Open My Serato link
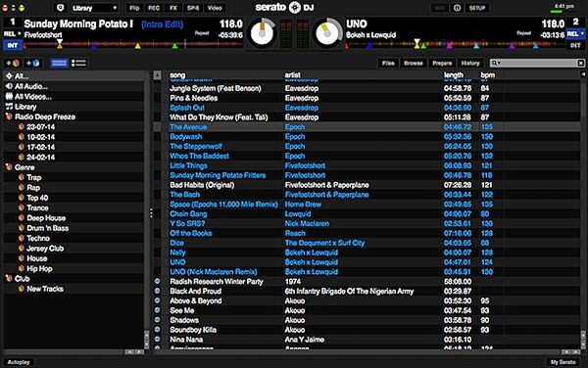This screenshot has height=368, width=588. (563, 362)
